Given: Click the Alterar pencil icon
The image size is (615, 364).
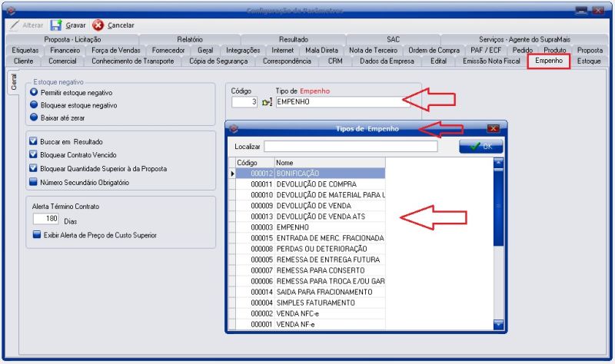Looking at the screenshot, I should click(x=15, y=25).
